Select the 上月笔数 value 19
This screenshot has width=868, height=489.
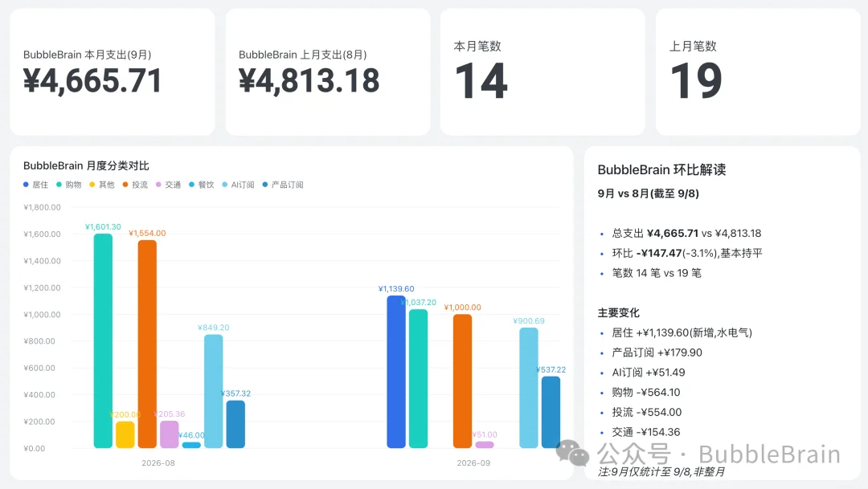[696, 81]
